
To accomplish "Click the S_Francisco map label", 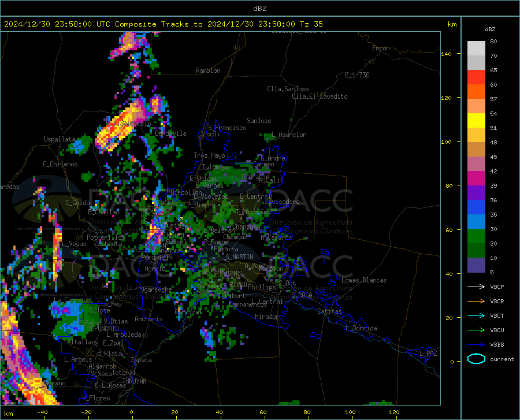I will click(x=227, y=128).
